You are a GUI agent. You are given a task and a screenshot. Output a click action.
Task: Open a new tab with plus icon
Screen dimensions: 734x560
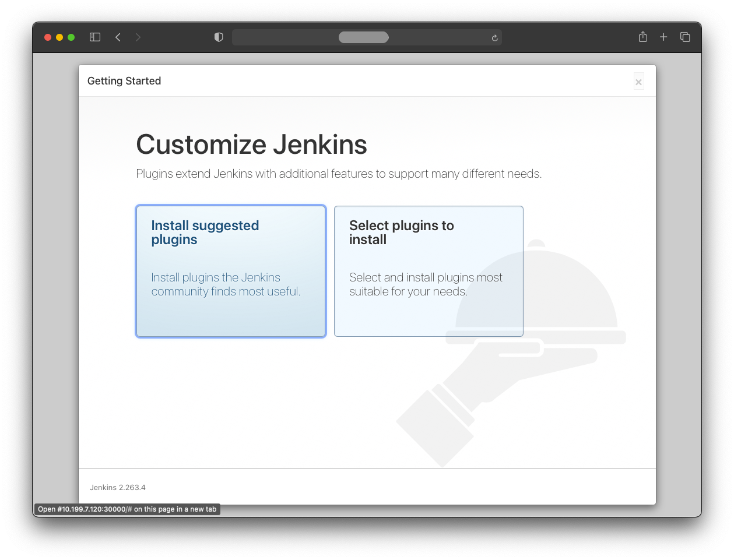(x=663, y=37)
